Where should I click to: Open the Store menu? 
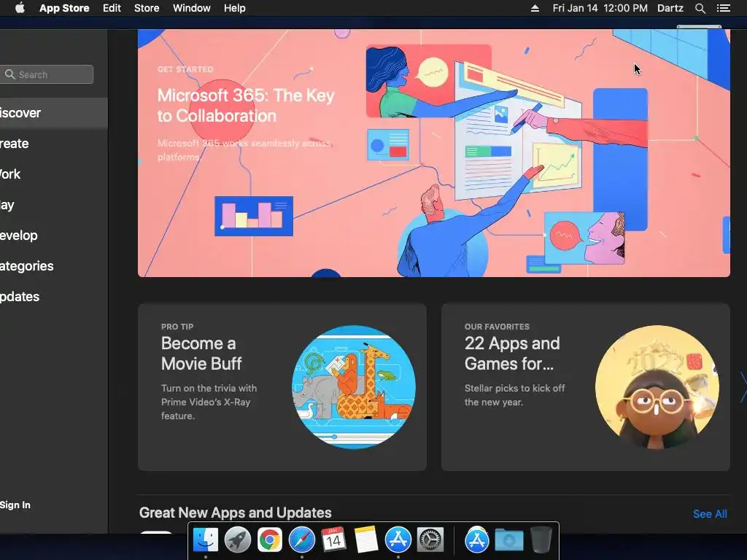(x=147, y=8)
